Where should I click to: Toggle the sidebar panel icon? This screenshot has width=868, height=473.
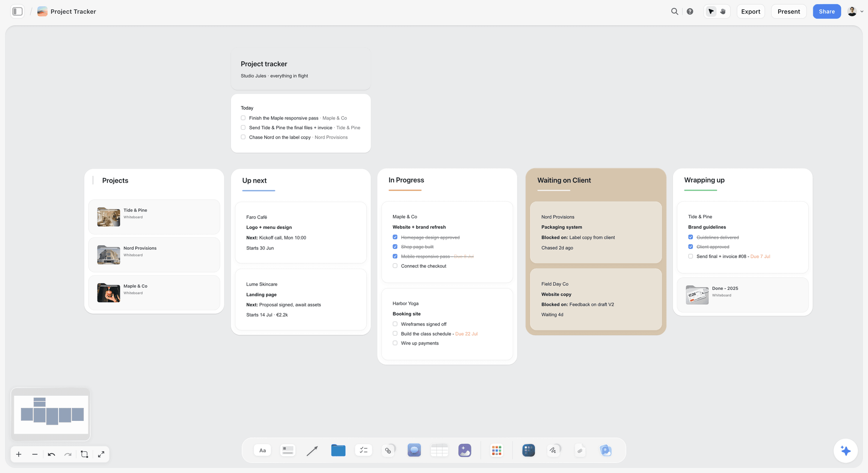coord(17,11)
